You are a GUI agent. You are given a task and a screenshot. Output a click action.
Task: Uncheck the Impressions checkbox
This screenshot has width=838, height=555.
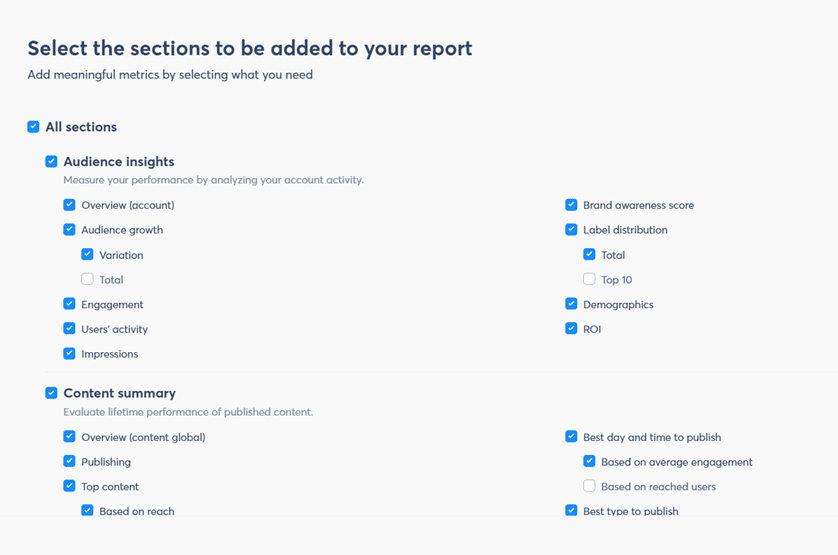[x=69, y=354]
